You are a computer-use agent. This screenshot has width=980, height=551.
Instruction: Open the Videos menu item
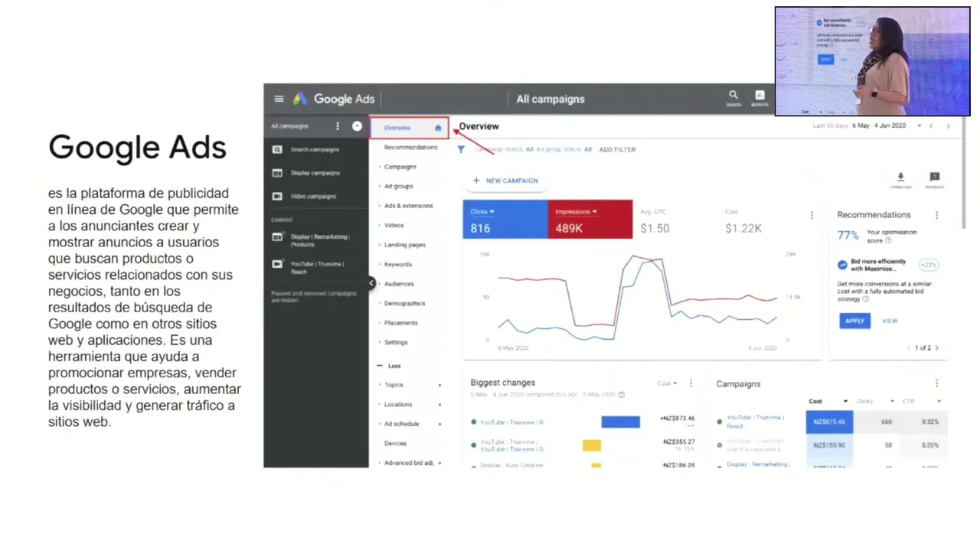(x=394, y=225)
